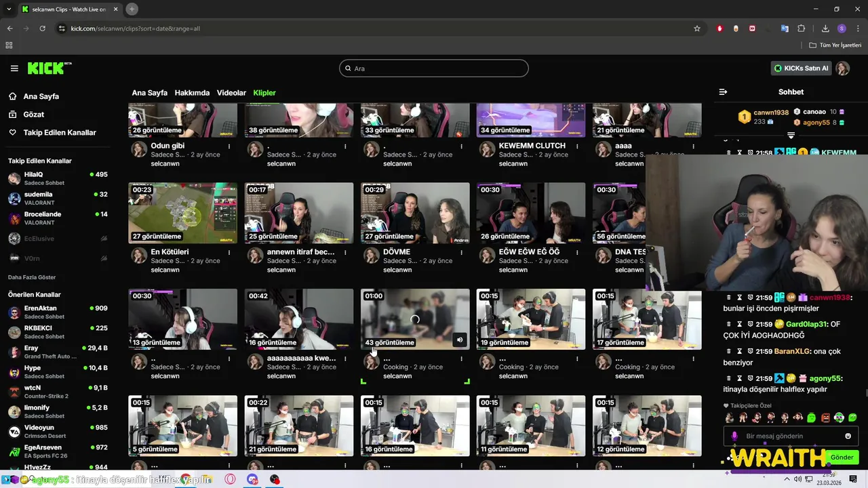Open options menu for aaaaaaaaaaa kwe clip
868x488 pixels.
coord(345,358)
